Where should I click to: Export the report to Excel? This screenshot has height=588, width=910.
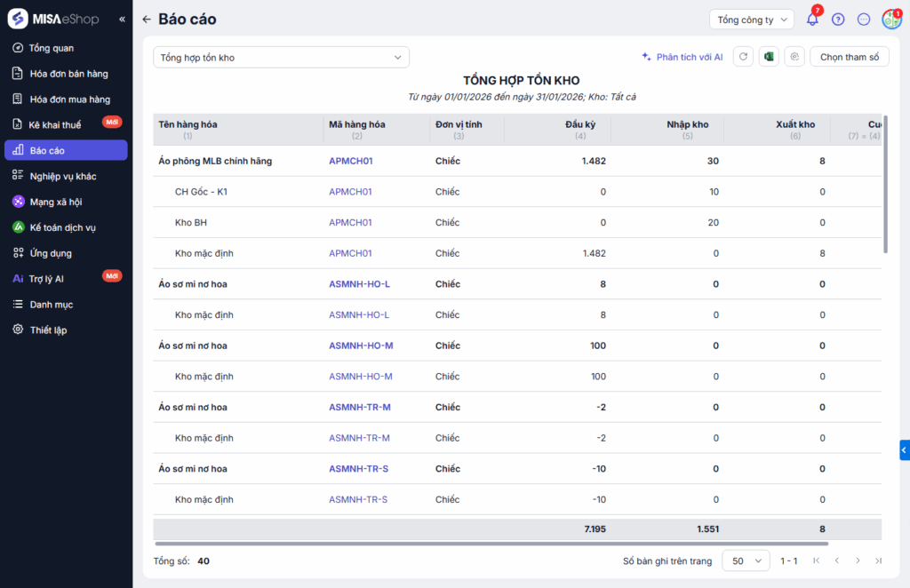click(x=769, y=57)
